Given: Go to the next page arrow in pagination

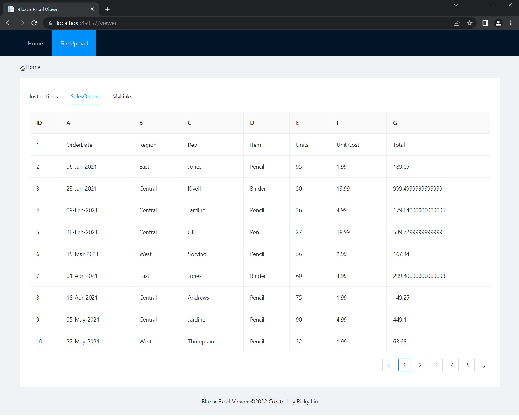Looking at the screenshot, I should [x=484, y=365].
